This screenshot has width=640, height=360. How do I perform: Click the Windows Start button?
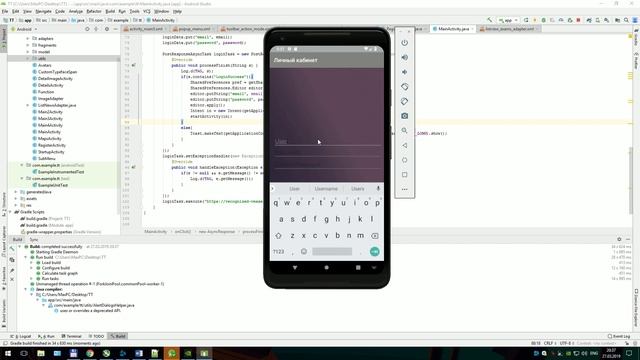coord(8,353)
